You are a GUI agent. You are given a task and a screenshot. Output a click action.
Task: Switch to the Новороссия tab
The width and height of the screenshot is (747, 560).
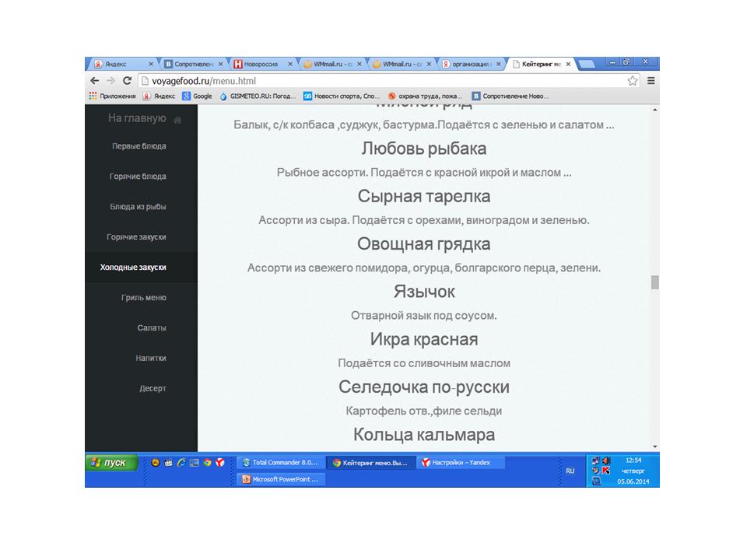tap(264, 64)
